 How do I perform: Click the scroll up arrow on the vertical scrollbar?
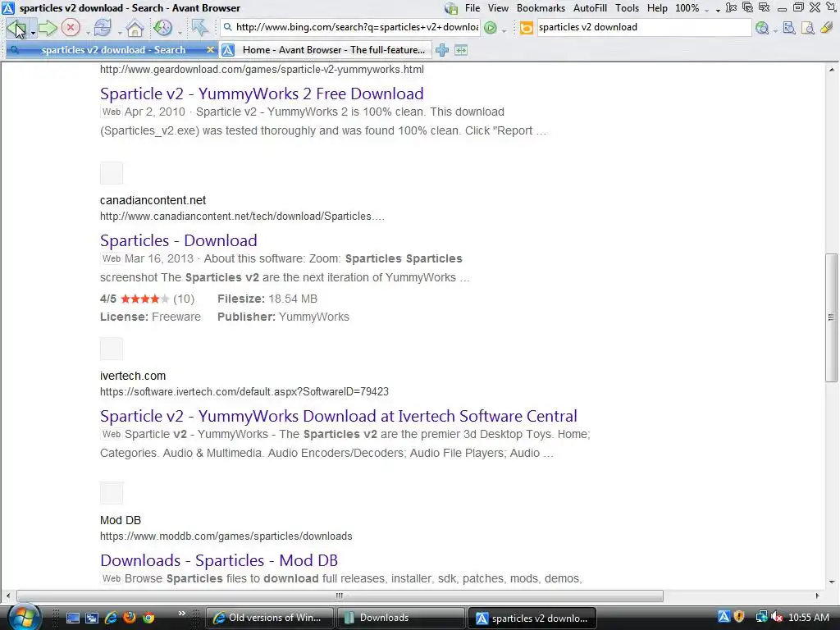tap(831, 70)
